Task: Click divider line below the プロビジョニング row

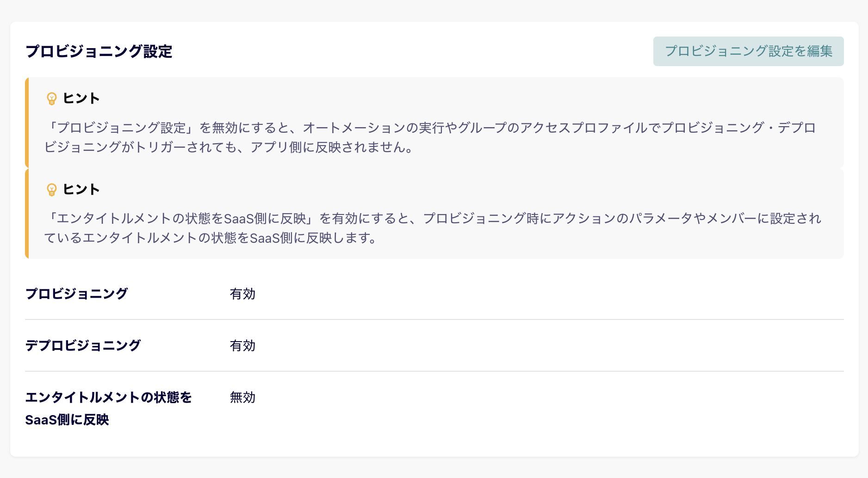Action: (x=434, y=319)
